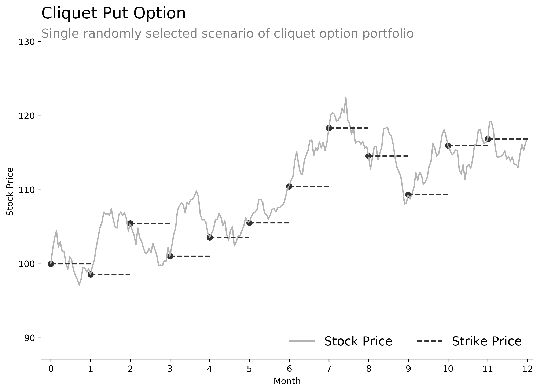This screenshot has height=392, width=540.
Task: Click the "Stock Price" legend label
Action: [358, 341]
